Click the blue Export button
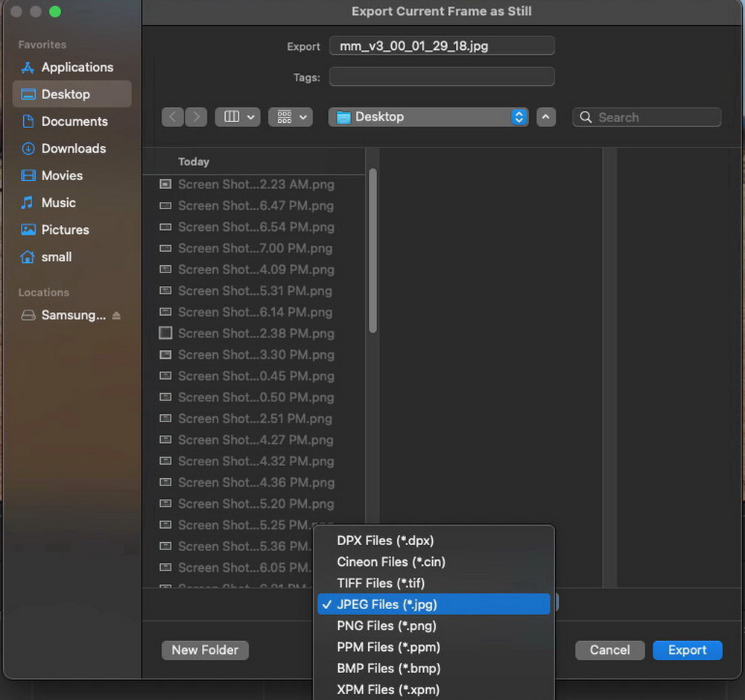Viewport: 745px width, 700px height. pos(687,649)
